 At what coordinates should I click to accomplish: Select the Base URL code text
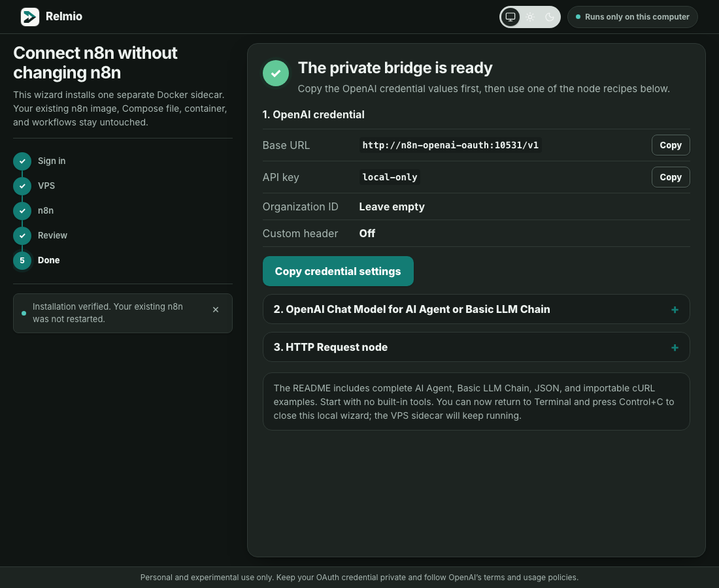450,145
